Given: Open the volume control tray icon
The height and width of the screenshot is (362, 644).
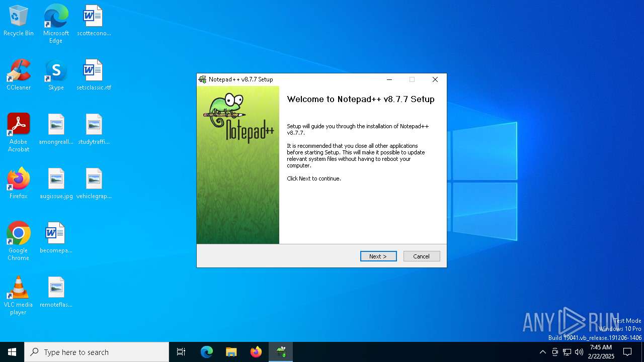Looking at the screenshot, I should point(579,352).
